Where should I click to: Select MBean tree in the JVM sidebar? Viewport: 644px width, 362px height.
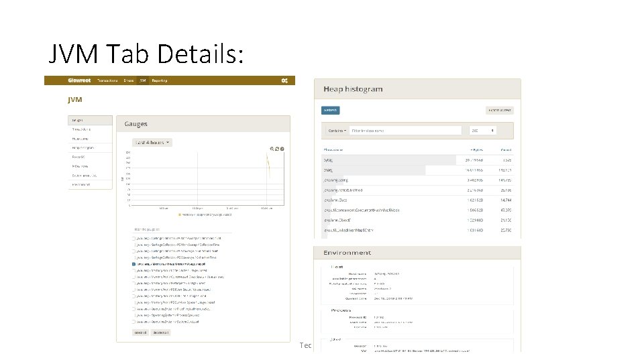click(90, 166)
